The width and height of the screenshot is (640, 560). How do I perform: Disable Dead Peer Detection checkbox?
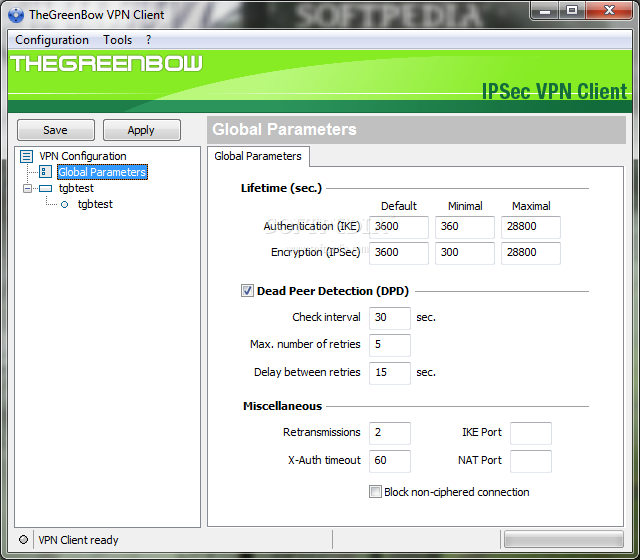coord(247,291)
